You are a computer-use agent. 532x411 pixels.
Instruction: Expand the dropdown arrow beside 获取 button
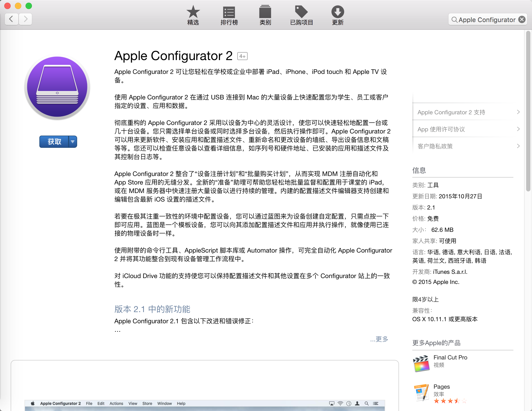click(x=73, y=142)
